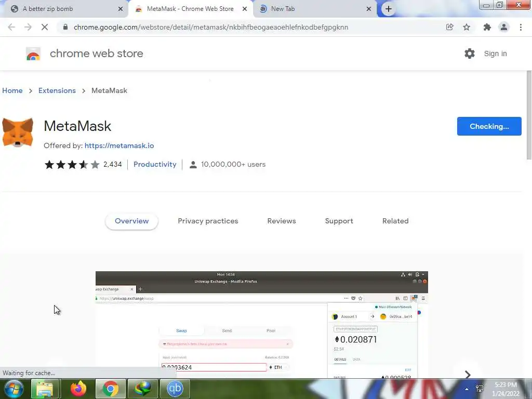Screen dimensions: 532x399
Task: Open Web Store settings gear
Action: point(470,54)
